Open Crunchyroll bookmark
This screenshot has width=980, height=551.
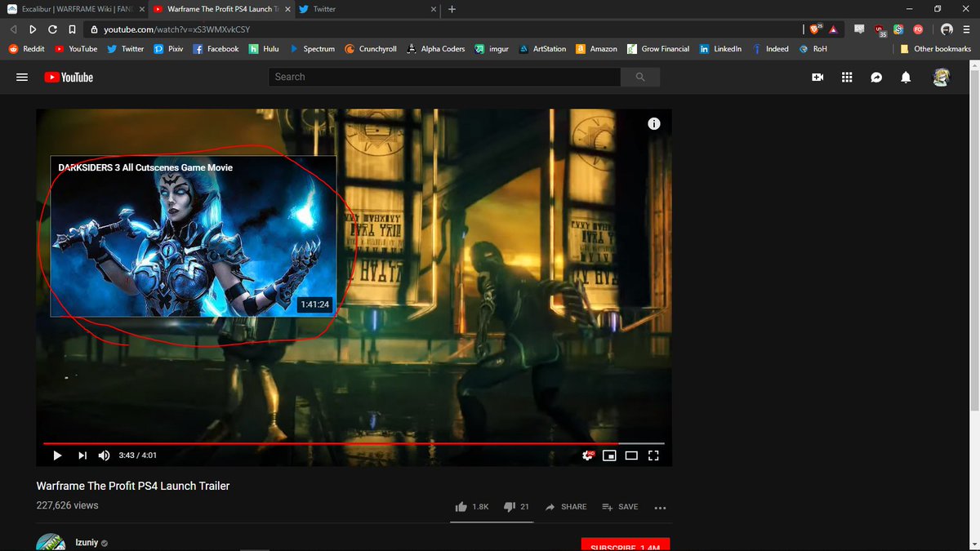click(x=371, y=49)
